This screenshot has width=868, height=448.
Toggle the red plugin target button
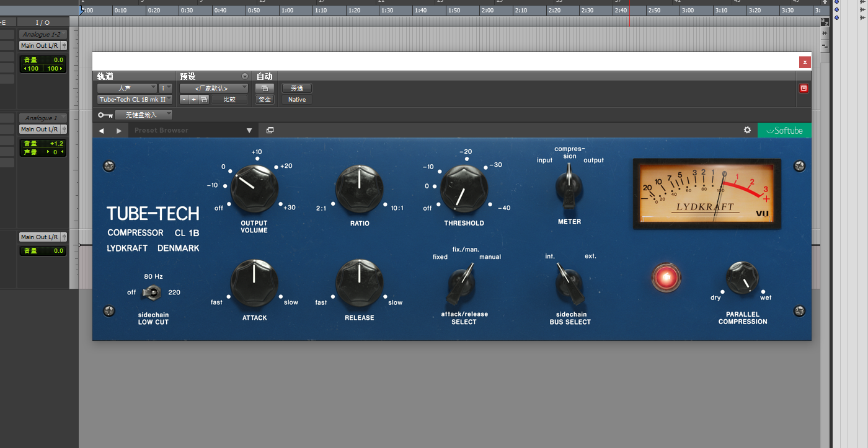tap(804, 88)
